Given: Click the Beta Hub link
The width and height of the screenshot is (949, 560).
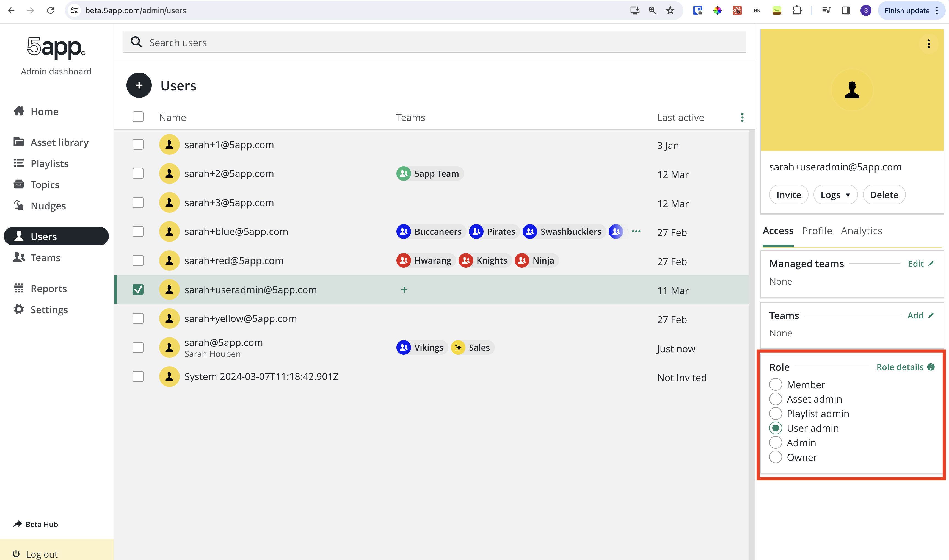Looking at the screenshot, I should click(x=35, y=524).
